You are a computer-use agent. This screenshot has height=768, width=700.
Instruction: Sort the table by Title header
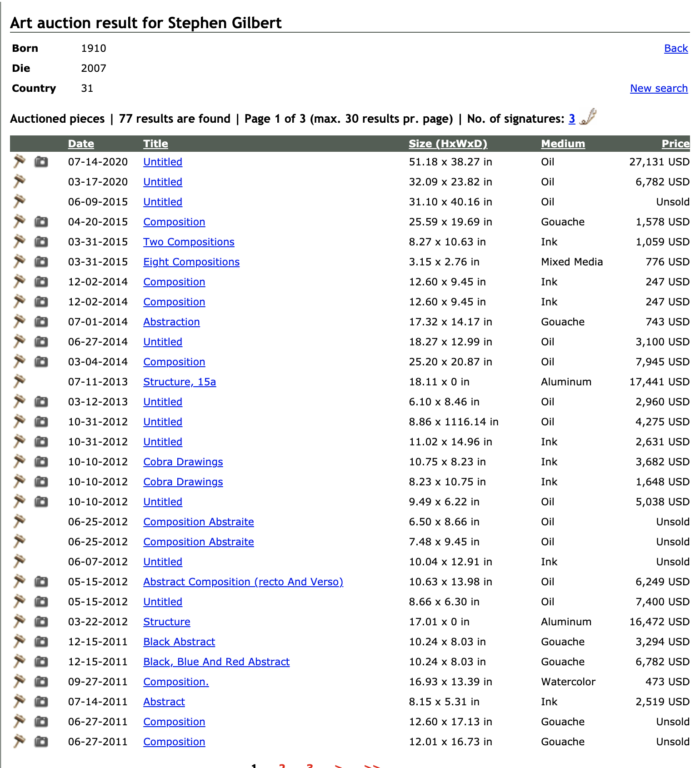point(155,144)
